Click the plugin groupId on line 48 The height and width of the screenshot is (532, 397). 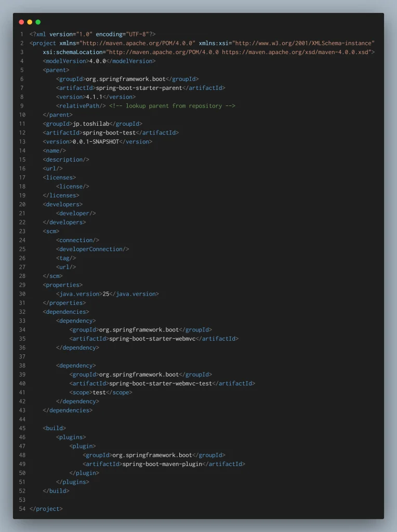tap(152, 455)
